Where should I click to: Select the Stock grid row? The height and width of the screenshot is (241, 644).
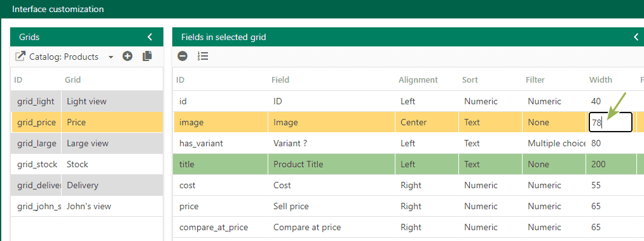tap(87, 164)
